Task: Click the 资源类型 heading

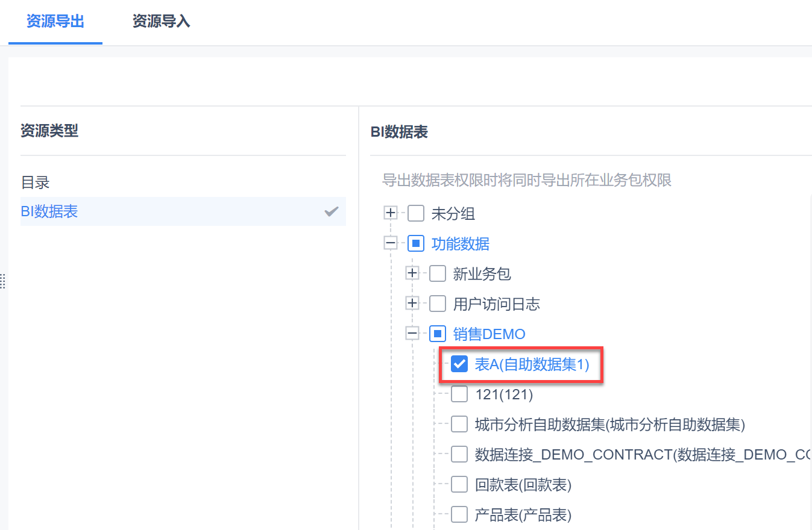Action: [x=49, y=130]
